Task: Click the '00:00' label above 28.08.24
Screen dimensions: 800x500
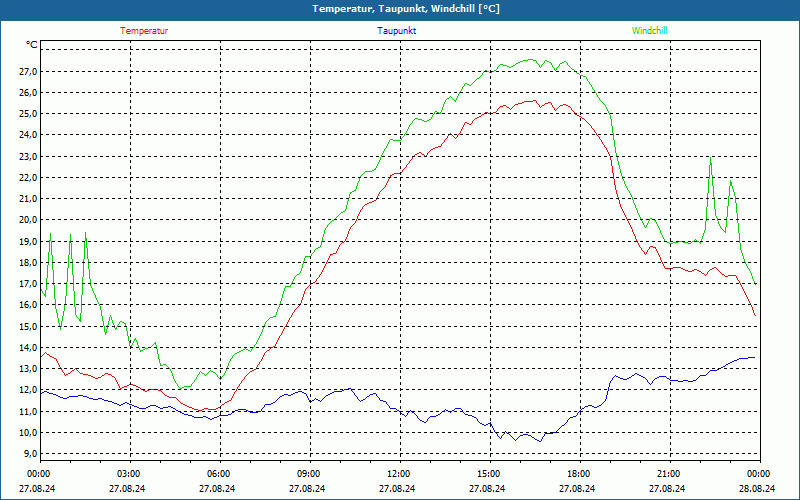Action: pyautogui.click(x=757, y=474)
